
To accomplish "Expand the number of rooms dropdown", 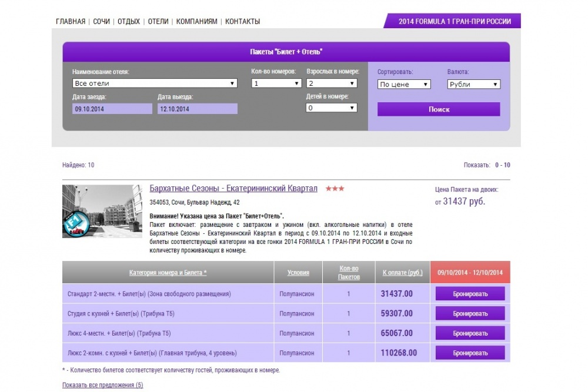I will [x=276, y=83].
